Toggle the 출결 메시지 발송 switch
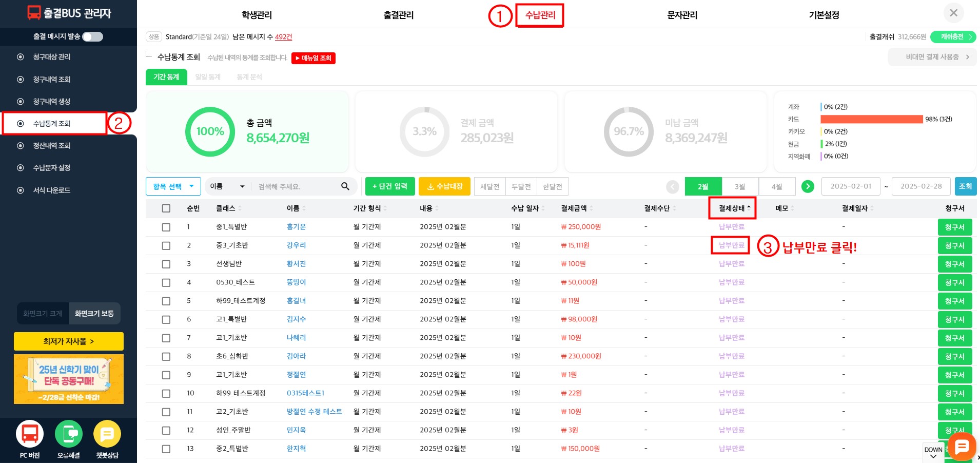 [93, 36]
